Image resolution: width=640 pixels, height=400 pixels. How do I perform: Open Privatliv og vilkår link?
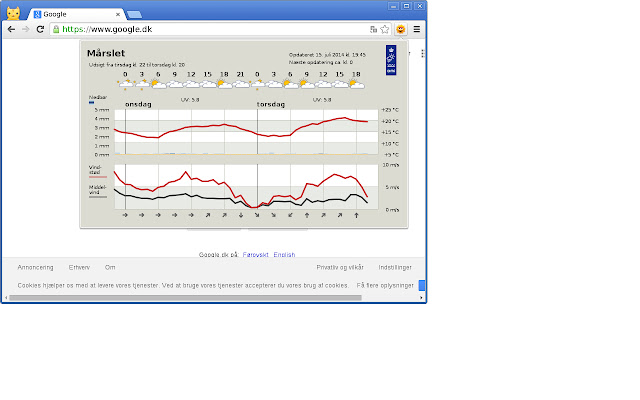pos(340,267)
